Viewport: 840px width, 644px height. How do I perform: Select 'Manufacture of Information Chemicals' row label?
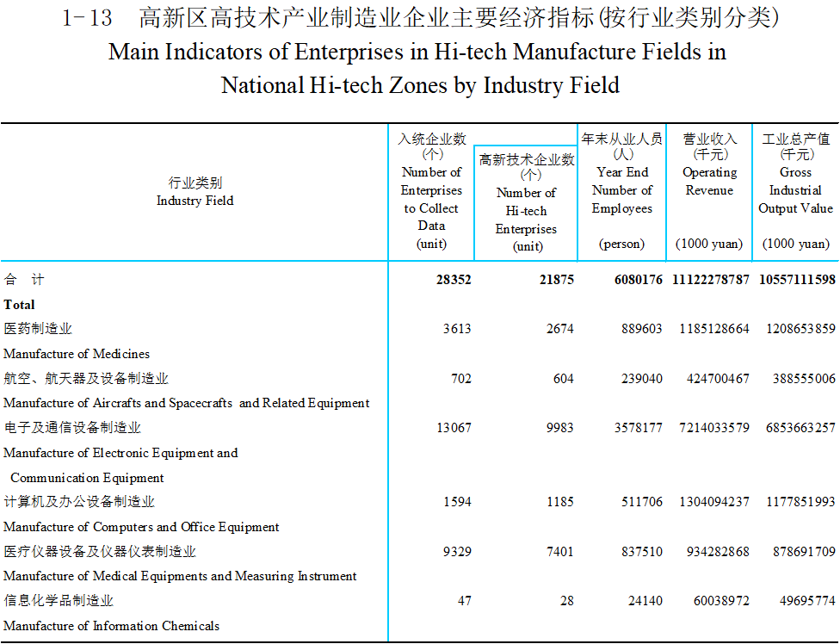coord(113,626)
